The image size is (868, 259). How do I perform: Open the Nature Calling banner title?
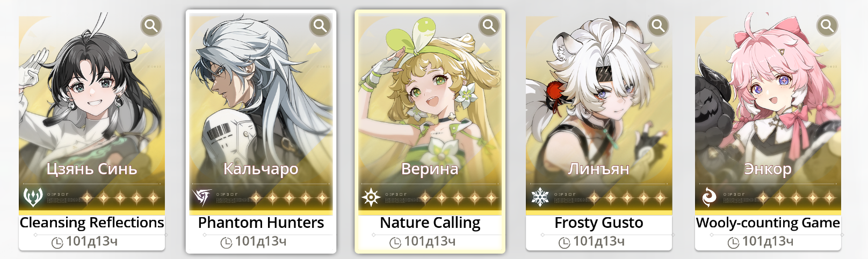[430, 223]
